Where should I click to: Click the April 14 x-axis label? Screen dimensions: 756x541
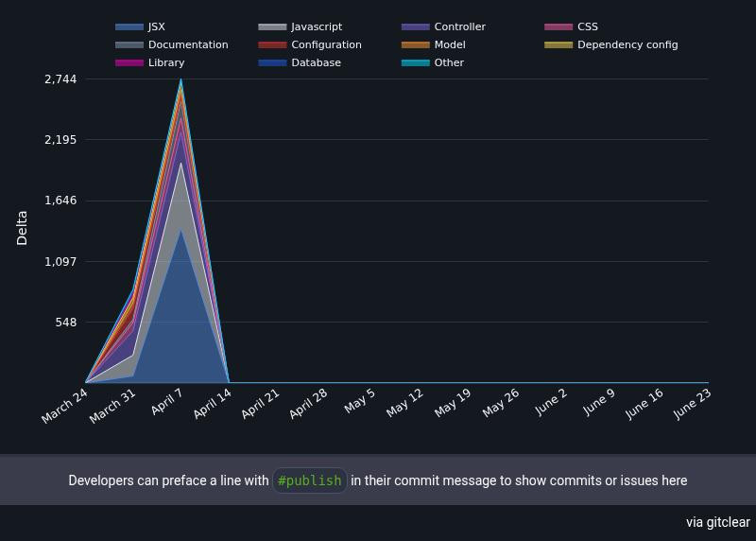(x=211, y=406)
